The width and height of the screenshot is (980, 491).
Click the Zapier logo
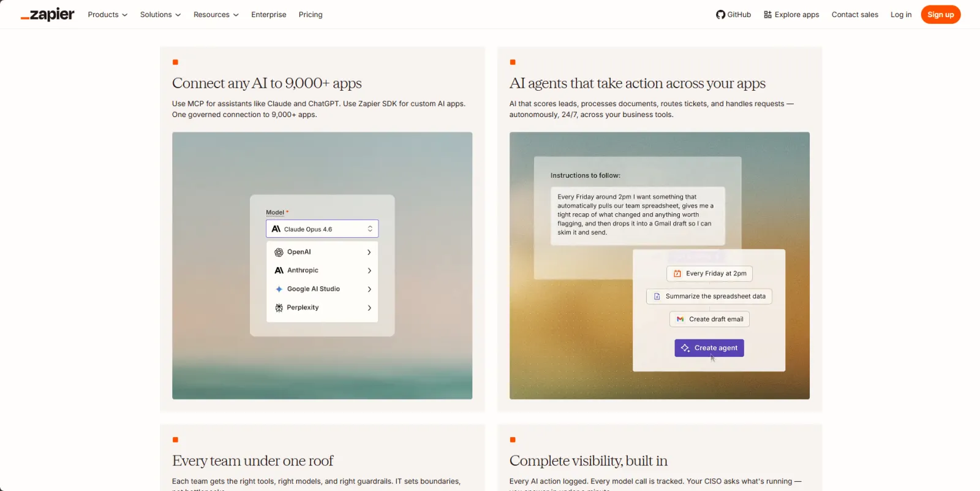[48, 15]
